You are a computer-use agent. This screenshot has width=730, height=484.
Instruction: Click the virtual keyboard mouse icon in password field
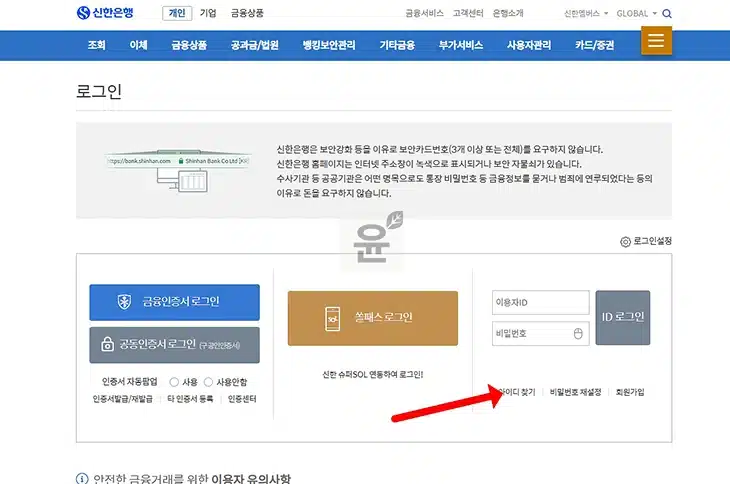tap(578, 334)
